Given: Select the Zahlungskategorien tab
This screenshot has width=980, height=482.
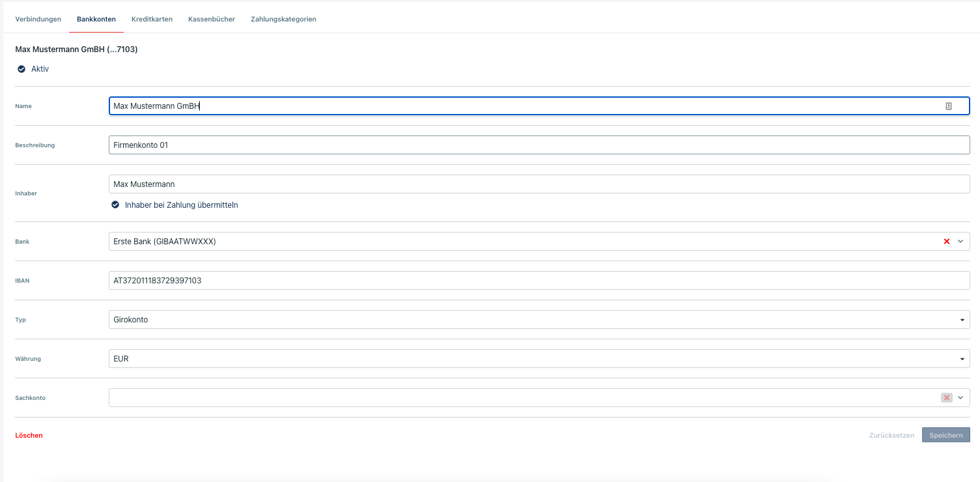Looking at the screenshot, I should pyautogui.click(x=283, y=20).
